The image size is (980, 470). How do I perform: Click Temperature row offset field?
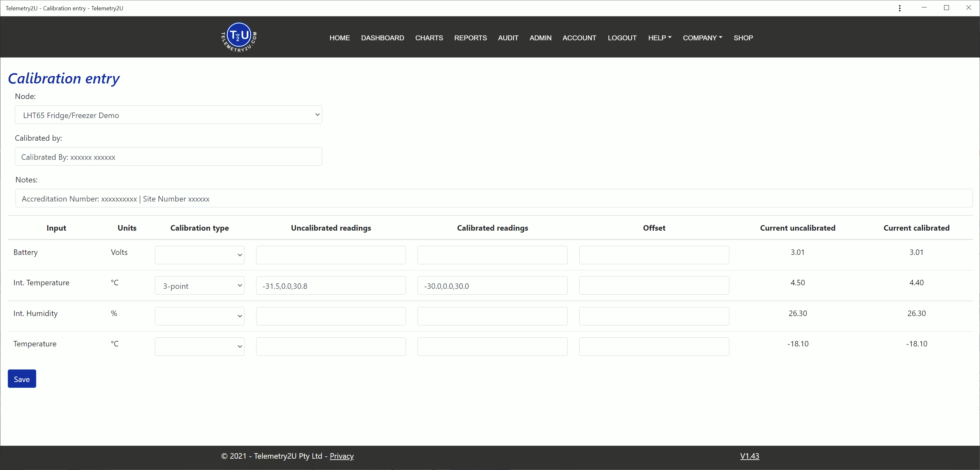654,347
